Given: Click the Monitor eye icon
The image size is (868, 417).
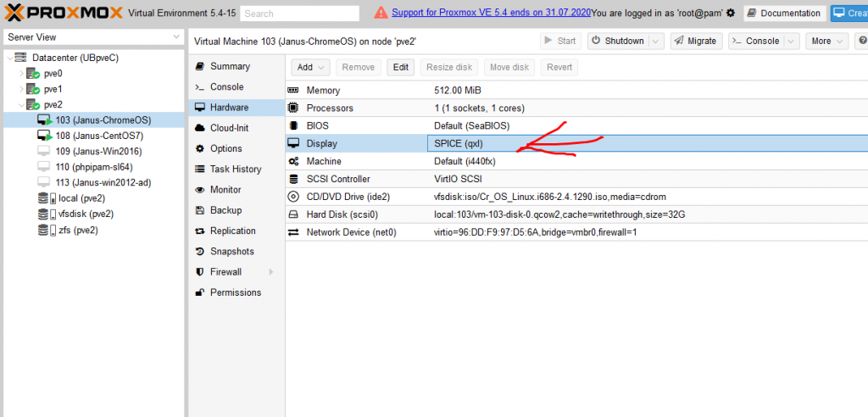Looking at the screenshot, I should point(200,190).
